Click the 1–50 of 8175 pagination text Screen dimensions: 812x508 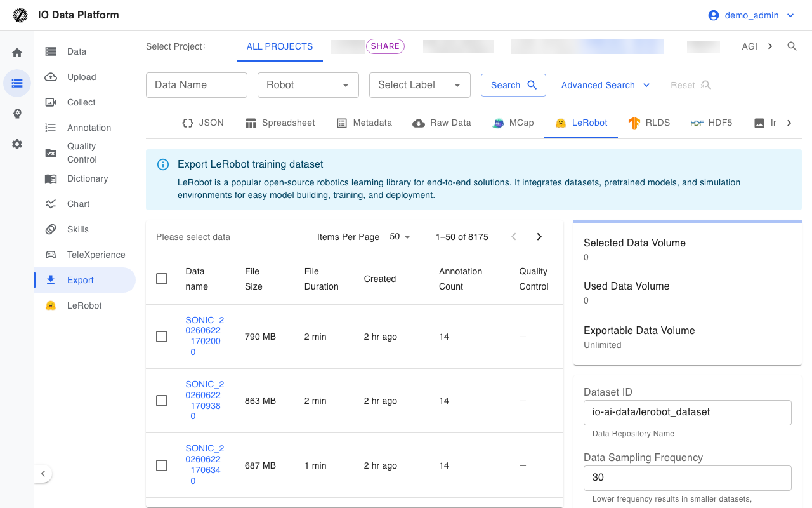[x=462, y=237]
